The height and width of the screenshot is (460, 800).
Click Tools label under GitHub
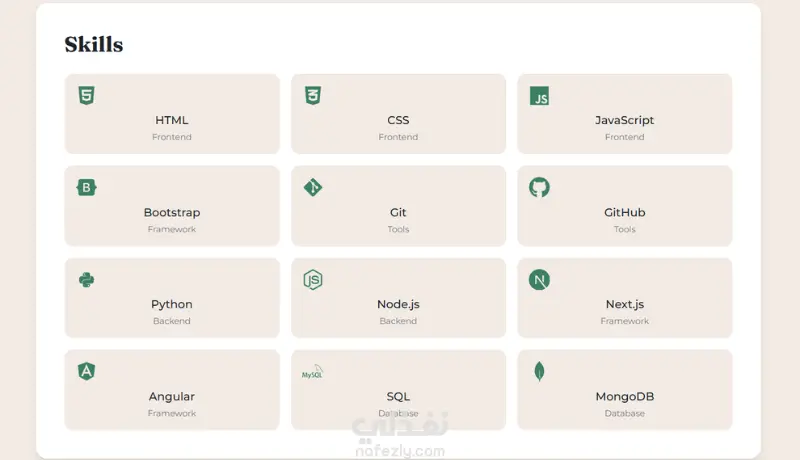tap(624, 229)
